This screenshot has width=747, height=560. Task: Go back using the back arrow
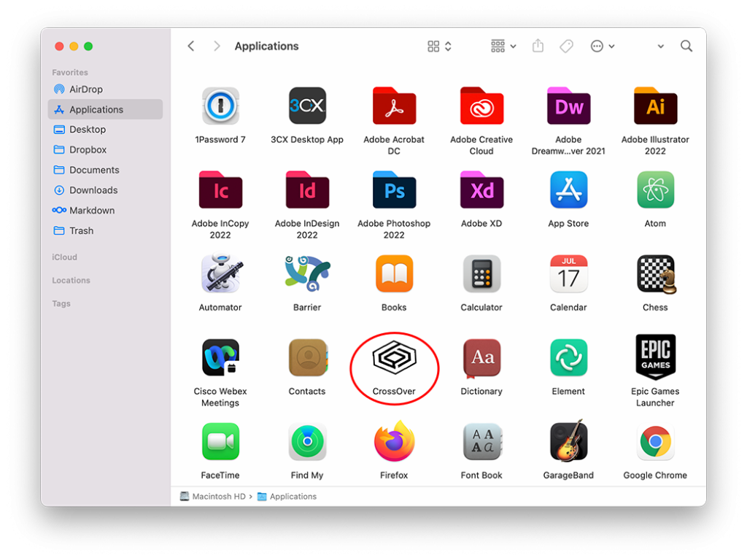(x=191, y=46)
